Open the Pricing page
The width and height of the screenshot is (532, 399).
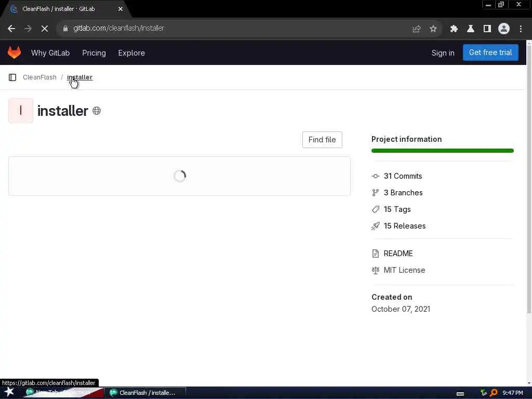coord(94,53)
